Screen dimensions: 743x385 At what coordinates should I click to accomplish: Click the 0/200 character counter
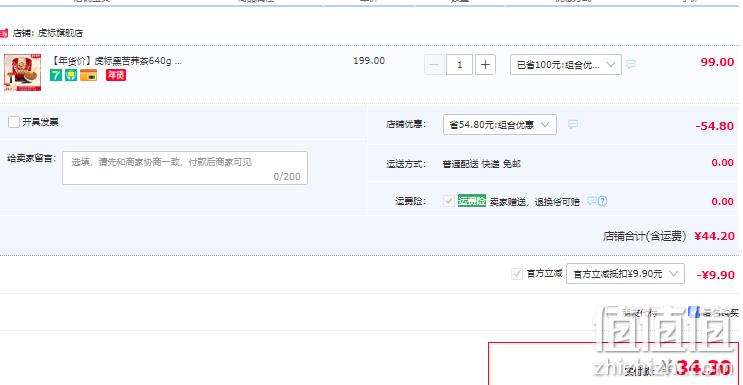click(x=287, y=177)
